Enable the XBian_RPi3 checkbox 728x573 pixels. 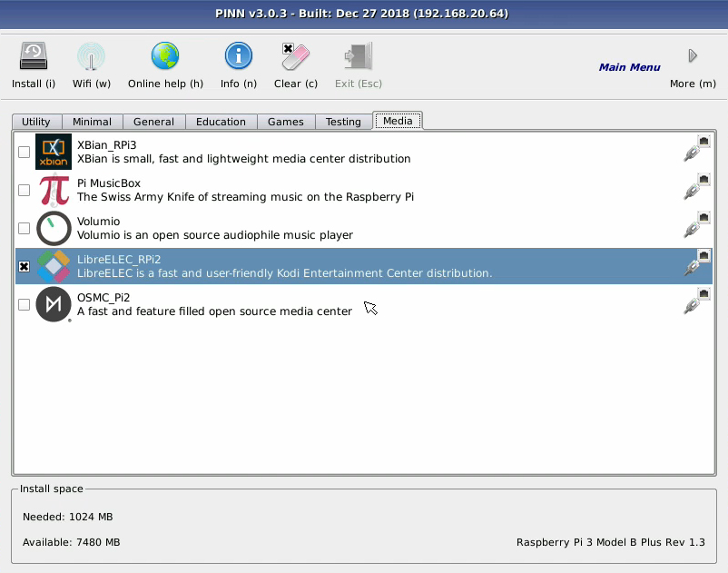25,153
